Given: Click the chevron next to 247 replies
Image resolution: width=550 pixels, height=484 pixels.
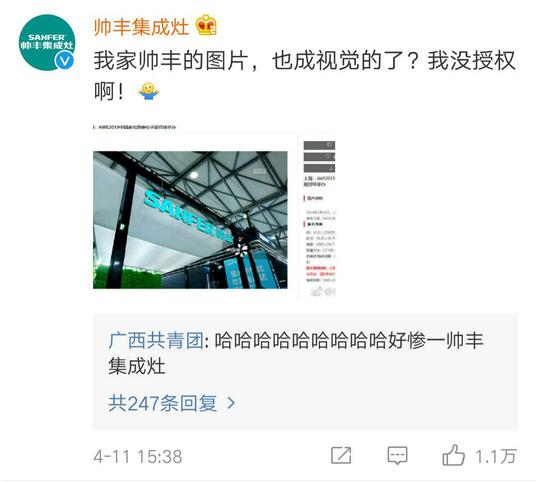Looking at the screenshot, I should tap(231, 403).
